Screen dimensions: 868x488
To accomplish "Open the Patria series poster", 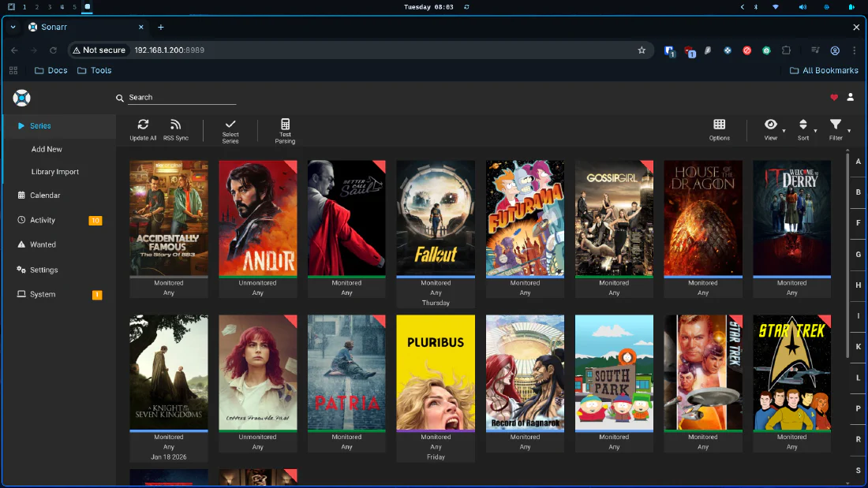I will [346, 372].
